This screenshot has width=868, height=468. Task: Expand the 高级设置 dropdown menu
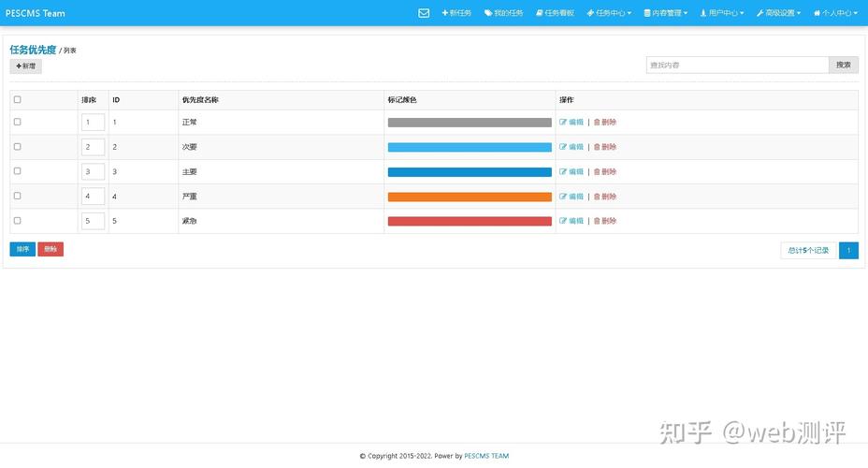pyautogui.click(x=778, y=13)
